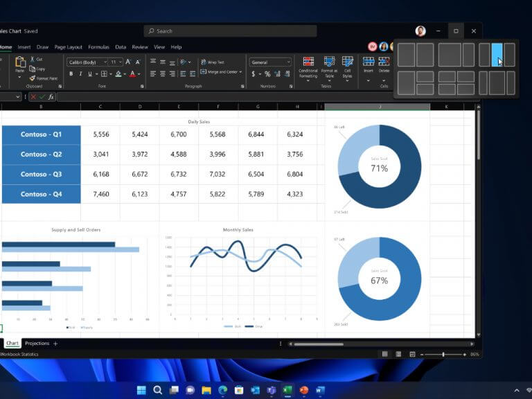Cancel formula entry with red X
This screenshot has width=532, height=399.
click(33, 97)
